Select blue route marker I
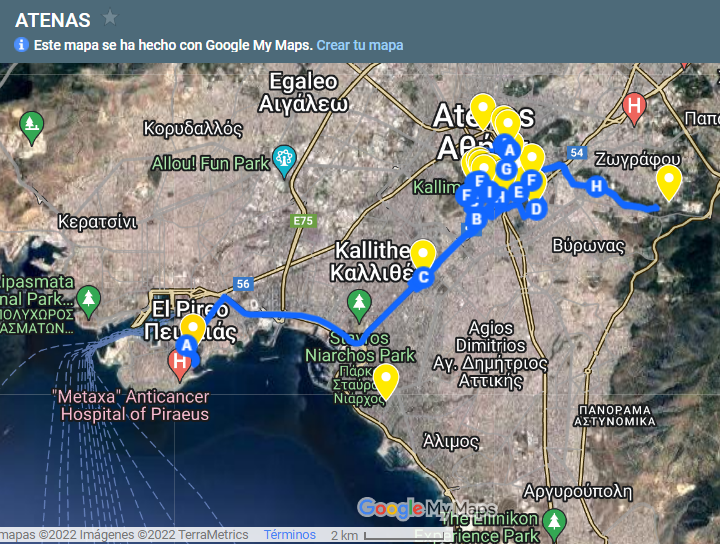Image resolution: width=720 pixels, height=556 pixels. (489, 191)
